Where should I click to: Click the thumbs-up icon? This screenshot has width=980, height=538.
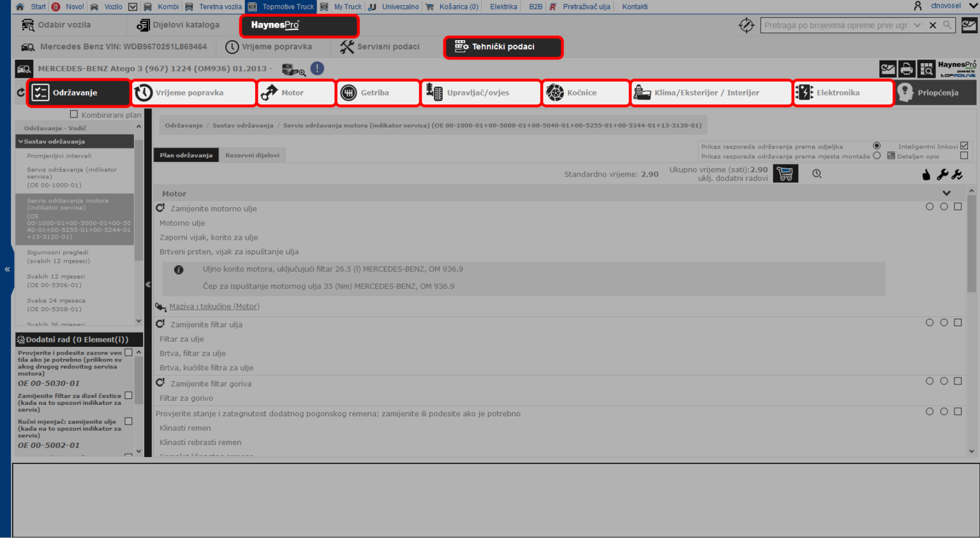point(926,175)
